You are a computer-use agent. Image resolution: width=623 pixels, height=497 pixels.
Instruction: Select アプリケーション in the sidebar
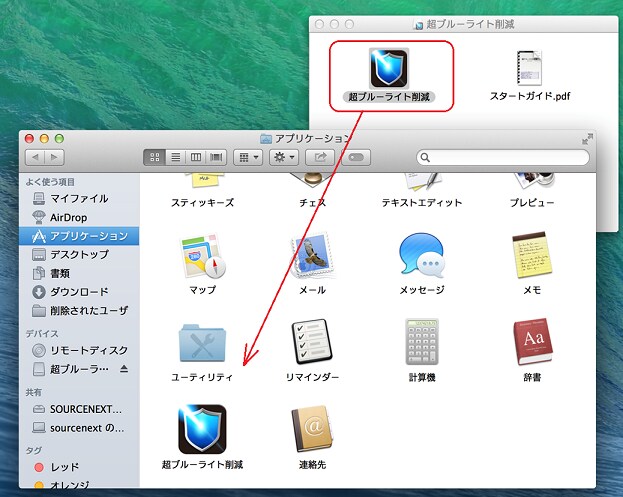79,236
